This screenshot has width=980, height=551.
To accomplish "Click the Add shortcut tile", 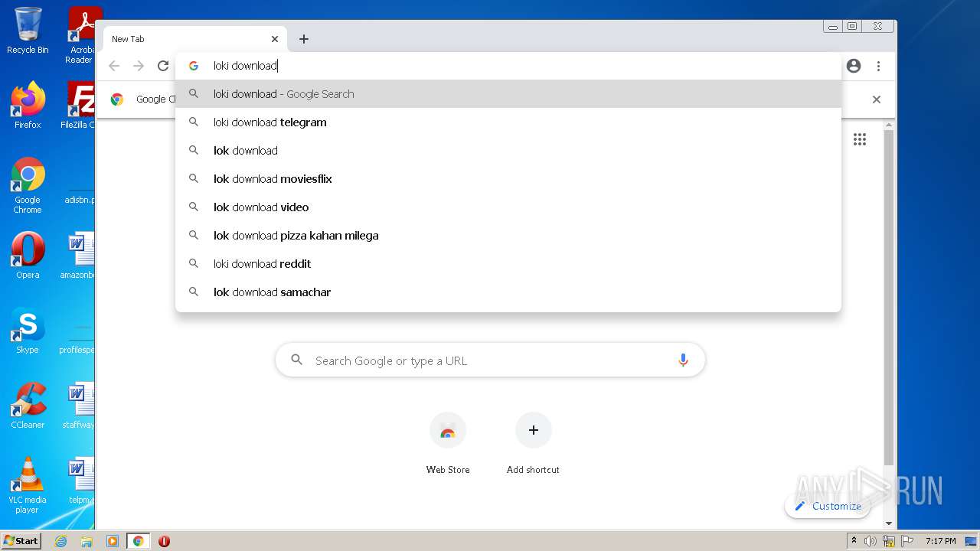I will 533,444.
